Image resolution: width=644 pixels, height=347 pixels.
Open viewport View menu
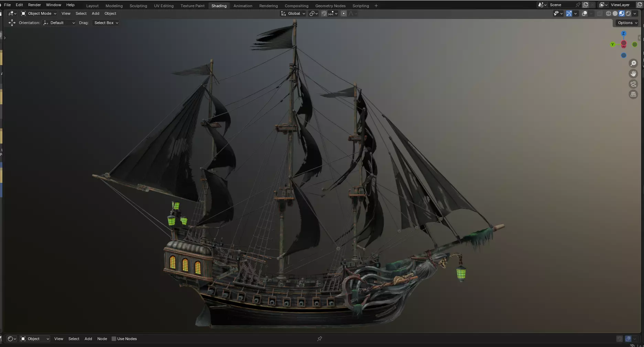(66, 13)
